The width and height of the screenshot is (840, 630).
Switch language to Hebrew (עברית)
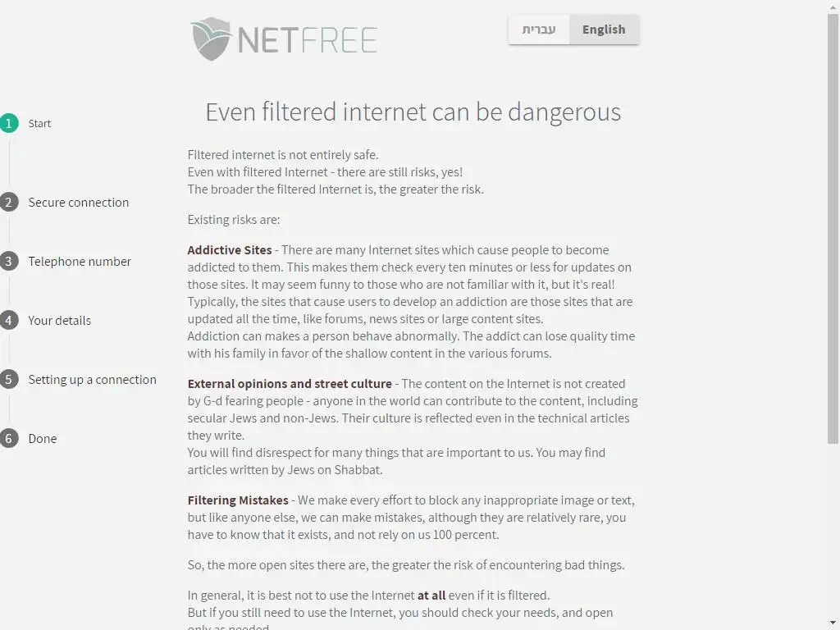tap(539, 30)
